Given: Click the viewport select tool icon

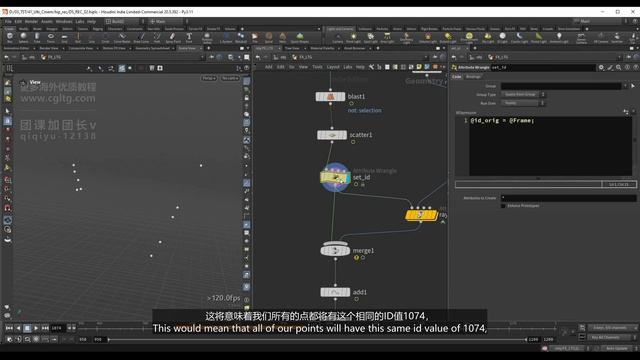Looking at the screenshot, I should (x=8, y=111).
